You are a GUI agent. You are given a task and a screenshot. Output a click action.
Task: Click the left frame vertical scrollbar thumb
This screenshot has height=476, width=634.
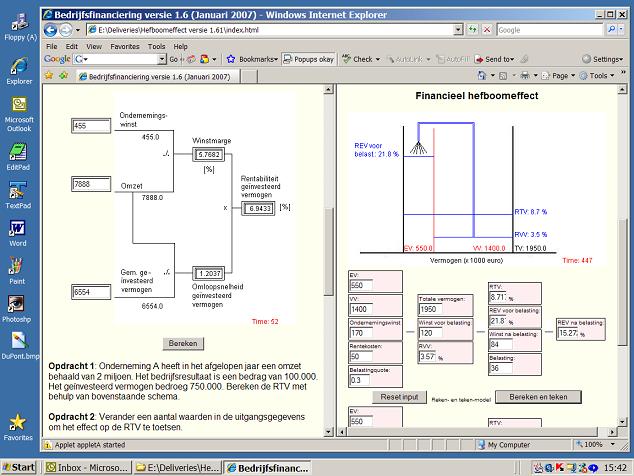click(x=329, y=252)
